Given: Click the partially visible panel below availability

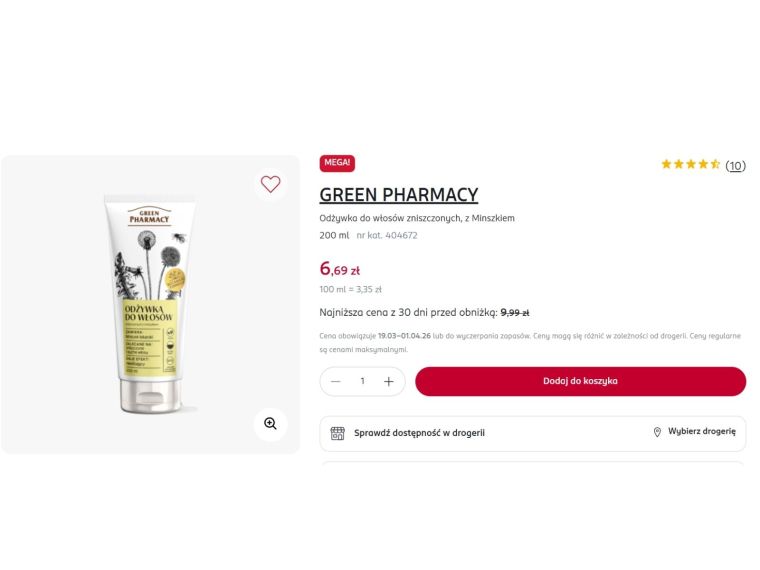Looking at the screenshot, I should [533, 464].
